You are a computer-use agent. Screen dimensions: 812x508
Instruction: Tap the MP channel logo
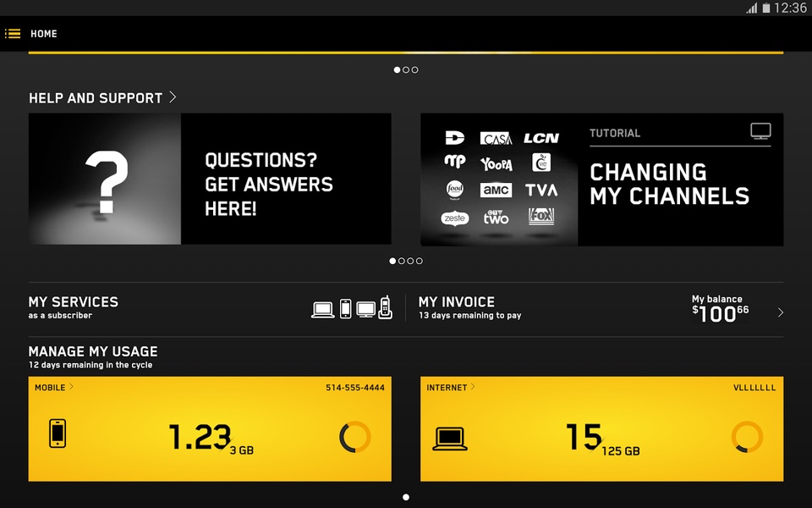point(455,161)
